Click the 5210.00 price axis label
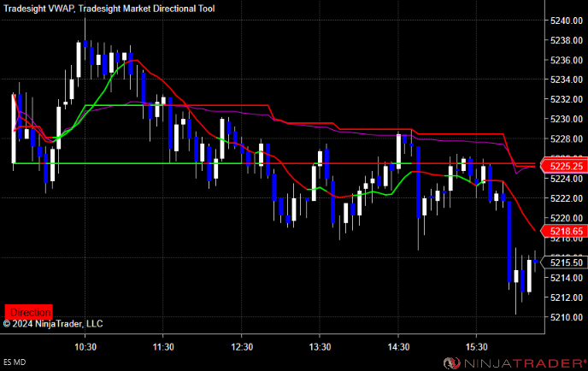Screen dimensions: 588x371 [567, 317]
